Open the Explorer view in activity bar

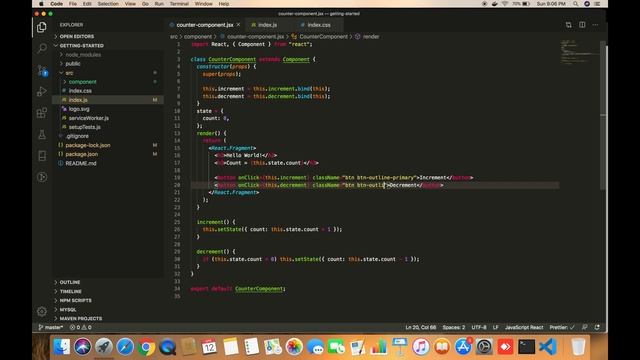pyautogui.click(x=42, y=27)
